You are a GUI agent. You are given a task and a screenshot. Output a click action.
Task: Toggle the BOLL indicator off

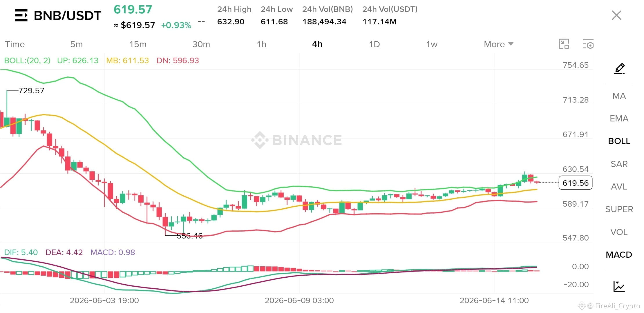[x=619, y=141]
